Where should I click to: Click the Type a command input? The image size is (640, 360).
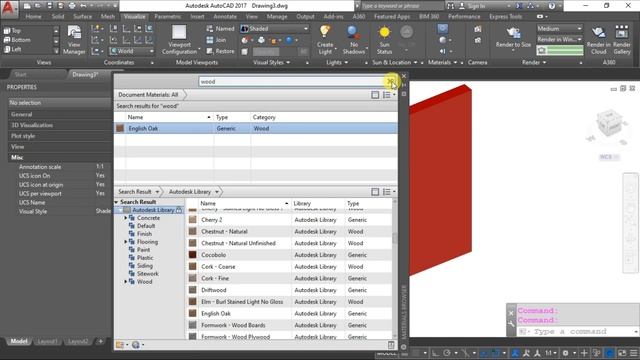tap(577, 331)
